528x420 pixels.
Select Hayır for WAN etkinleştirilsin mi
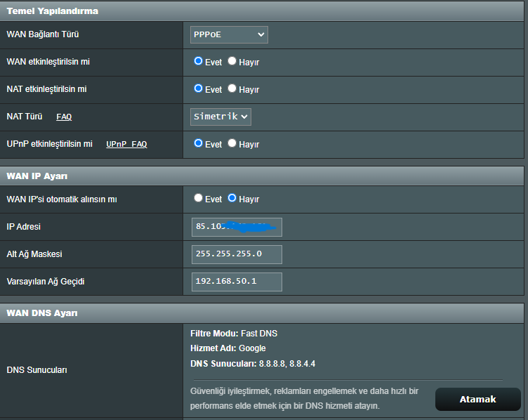[x=232, y=61]
